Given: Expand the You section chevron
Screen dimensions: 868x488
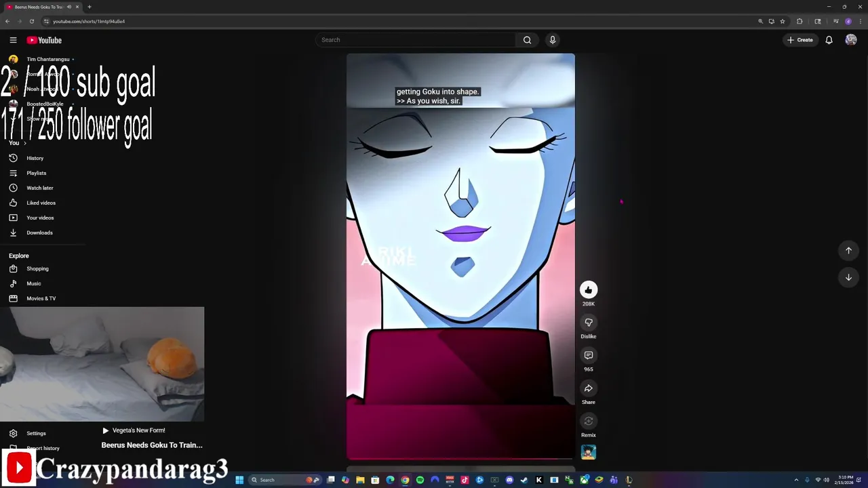Looking at the screenshot, I should coord(25,143).
